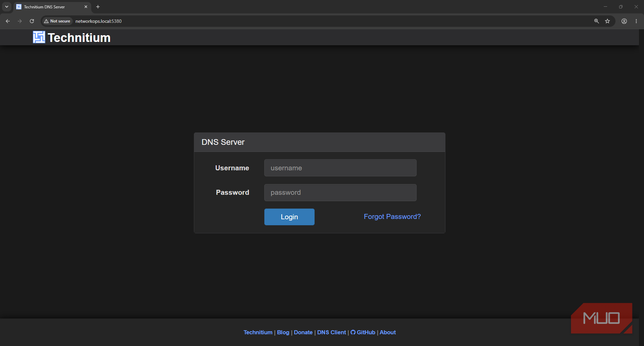Open the Donate footer link
Image resolution: width=644 pixels, height=346 pixels.
click(303, 332)
